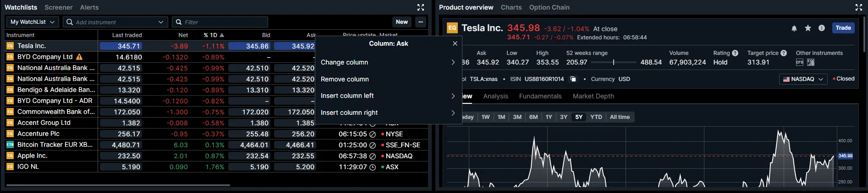Click the help icon next to Rating
Screen dimensions: 868x193
click(735, 53)
